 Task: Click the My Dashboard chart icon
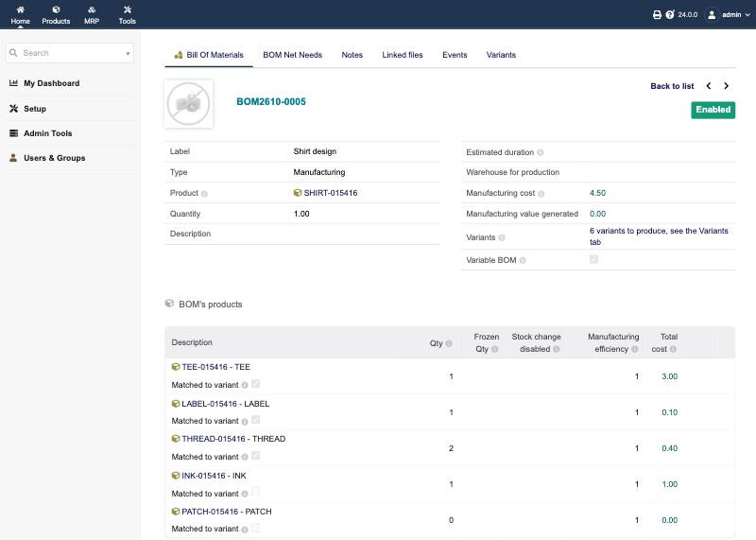pyautogui.click(x=13, y=83)
